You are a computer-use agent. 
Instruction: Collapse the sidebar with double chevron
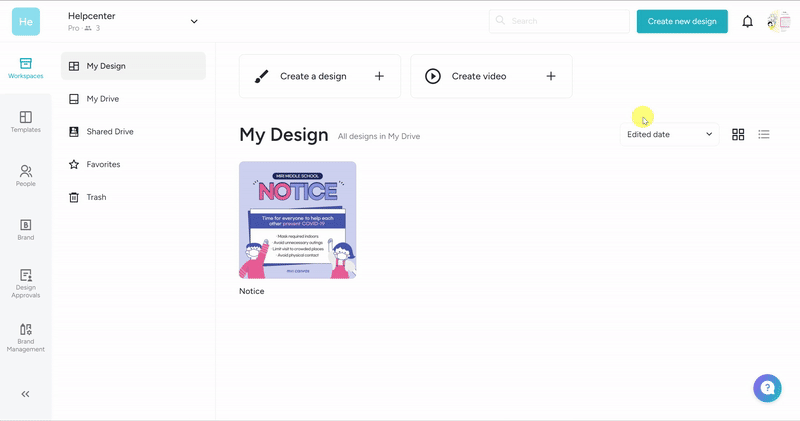coord(25,394)
